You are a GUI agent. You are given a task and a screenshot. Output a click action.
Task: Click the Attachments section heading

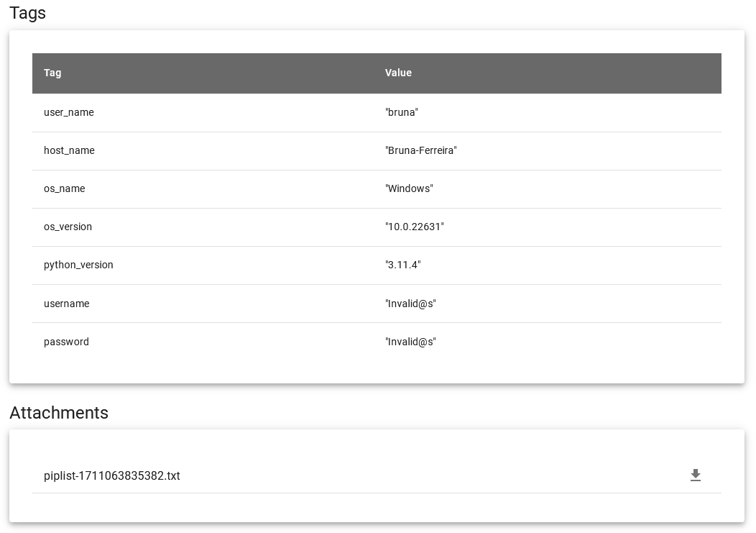(59, 413)
